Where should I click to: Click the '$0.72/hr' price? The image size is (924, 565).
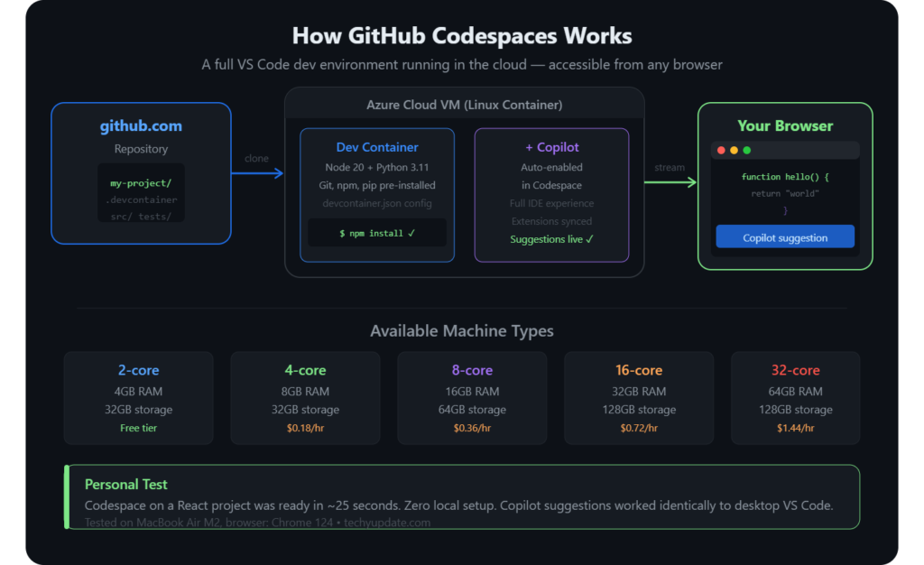[x=639, y=428]
